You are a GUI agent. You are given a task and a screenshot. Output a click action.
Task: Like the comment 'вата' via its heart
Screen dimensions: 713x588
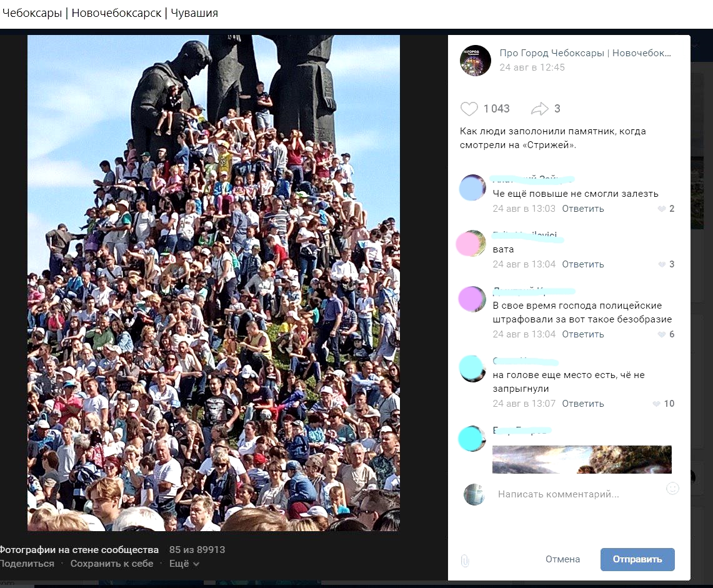[x=662, y=265]
